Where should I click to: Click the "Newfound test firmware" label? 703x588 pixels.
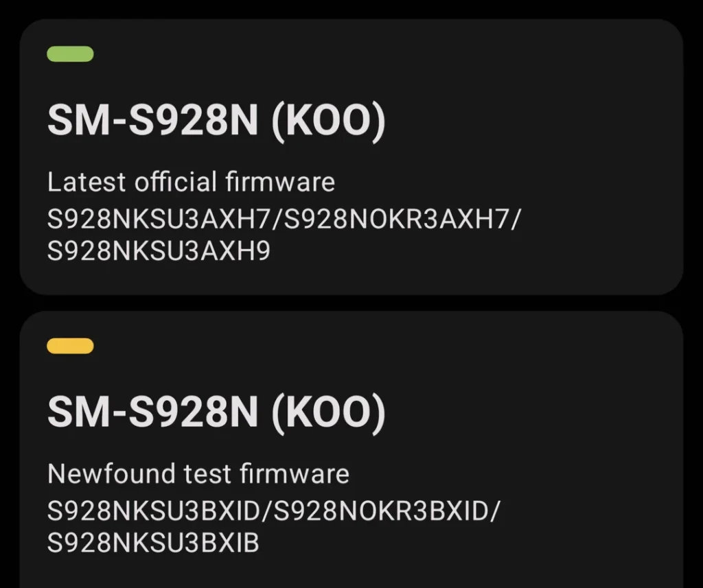tap(198, 473)
